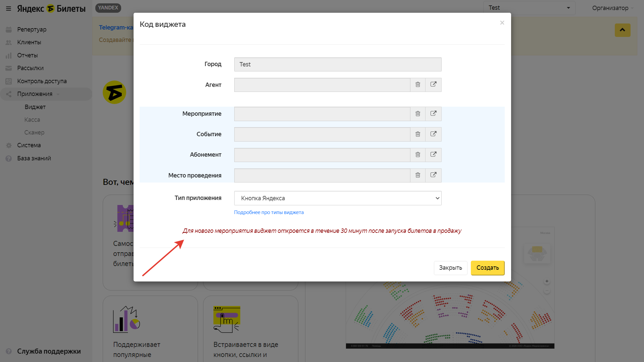Image resolution: width=644 pixels, height=362 pixels.
Task: Clear the Мероприятие field with trash icon
Action: (418, 114)
